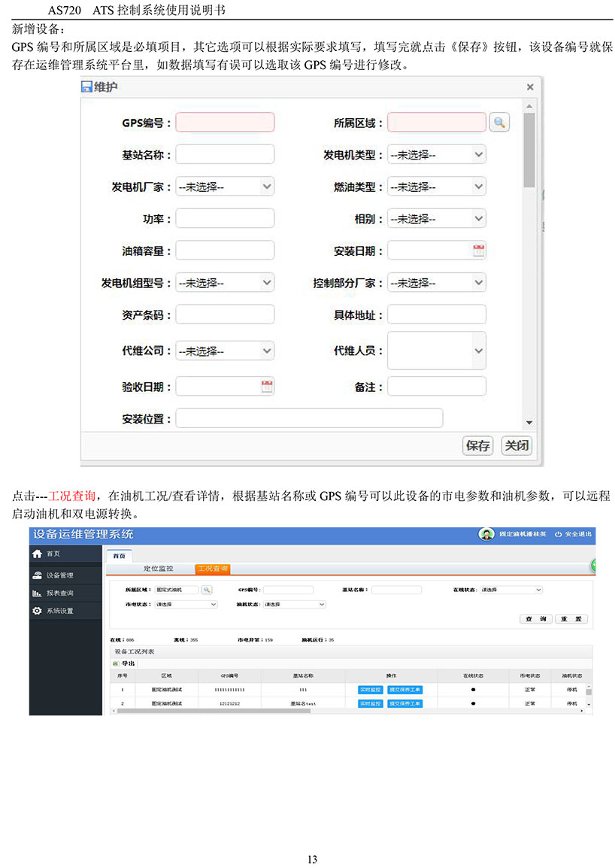Image resolution: width=615 pixels, height=868 pixels.
Task: Click the 报表查询 chart icon in sidebar
Action: point(37,593)
